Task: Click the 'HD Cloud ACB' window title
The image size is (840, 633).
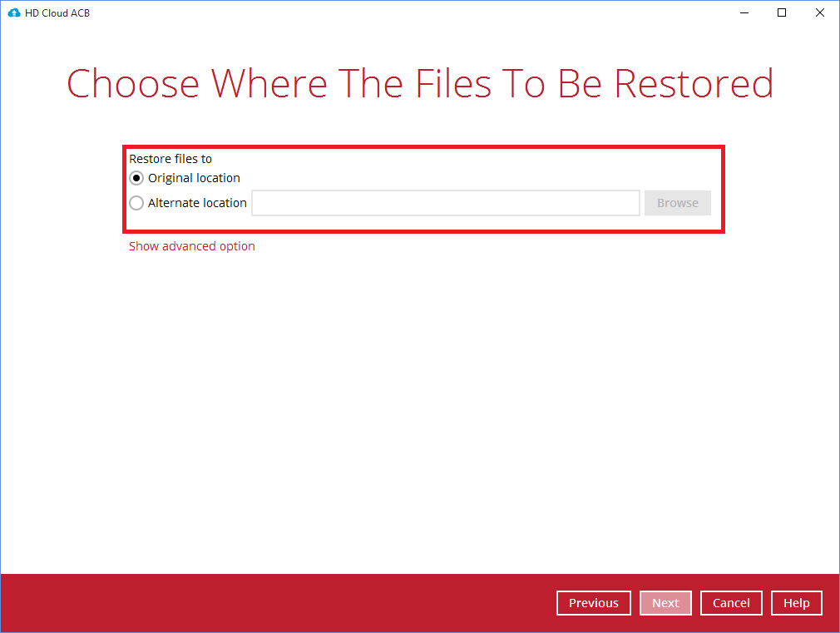Action: pos(57,12)
